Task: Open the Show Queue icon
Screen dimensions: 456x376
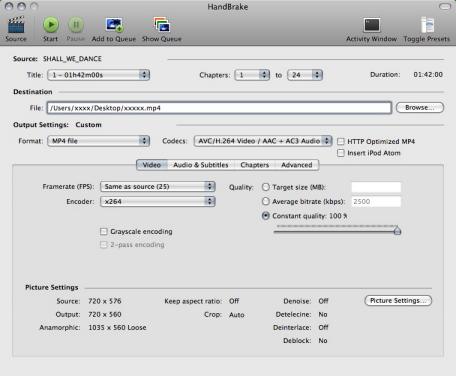Action: click(162, 25)
